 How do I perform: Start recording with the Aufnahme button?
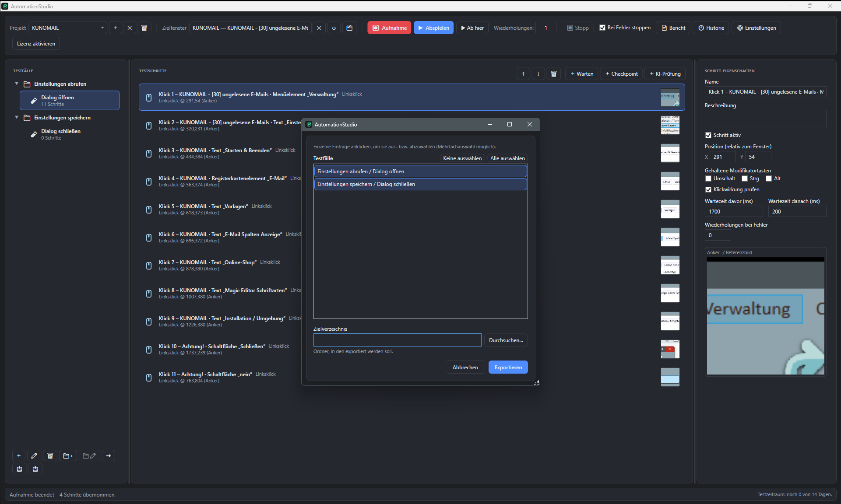389,28
